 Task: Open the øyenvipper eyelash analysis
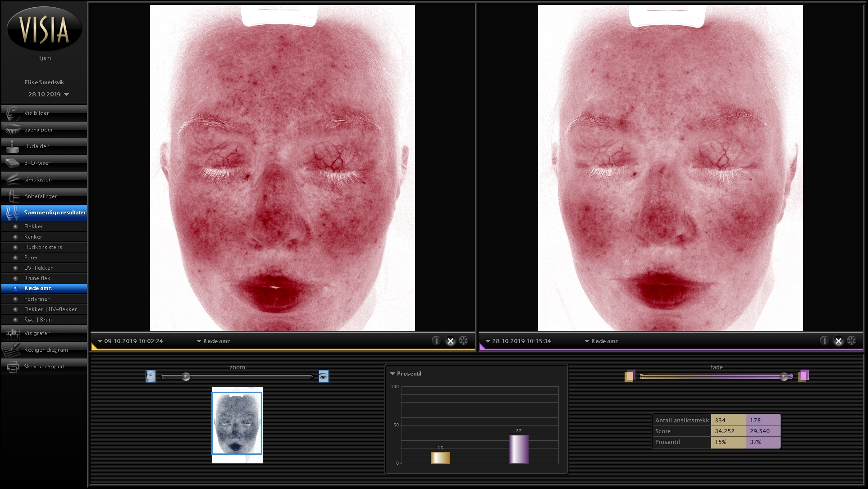(44, 130)
